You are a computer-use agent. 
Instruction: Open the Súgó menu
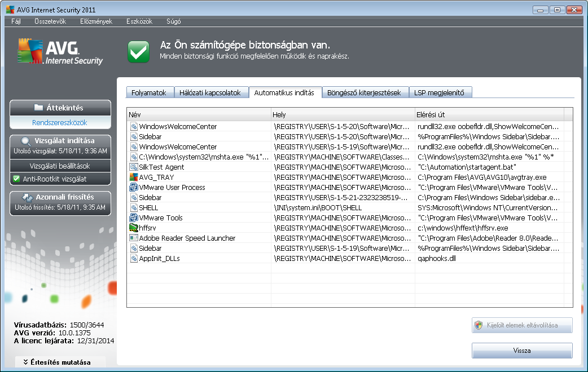173,21
